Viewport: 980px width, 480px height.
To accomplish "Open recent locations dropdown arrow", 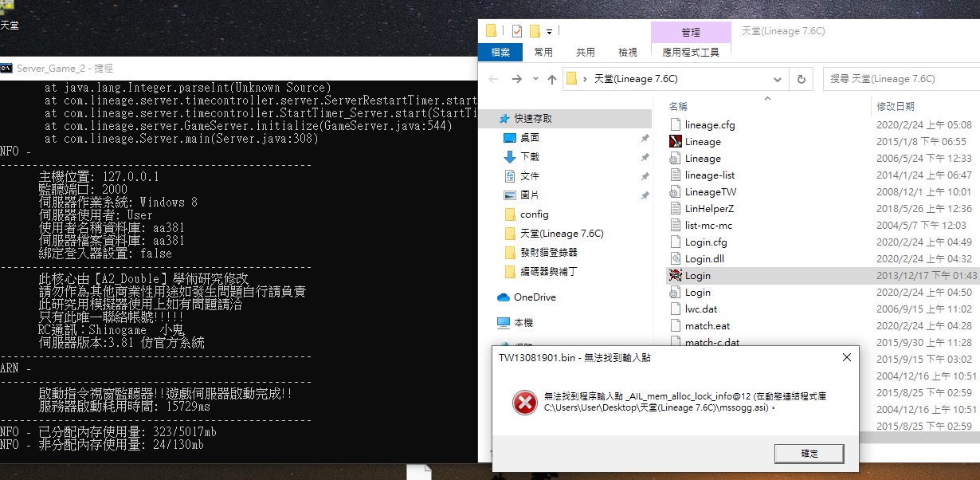I will (535, 80).
